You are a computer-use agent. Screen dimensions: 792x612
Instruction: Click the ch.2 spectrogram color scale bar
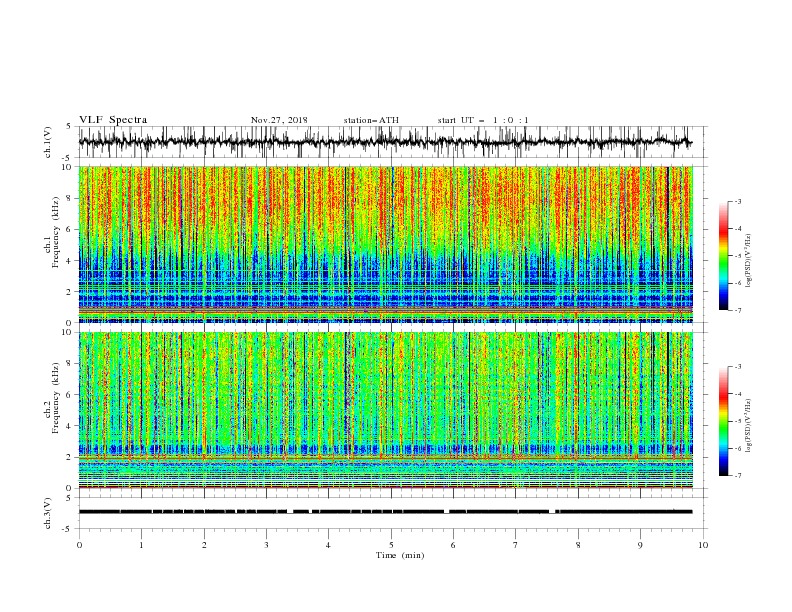coord(724,421)
